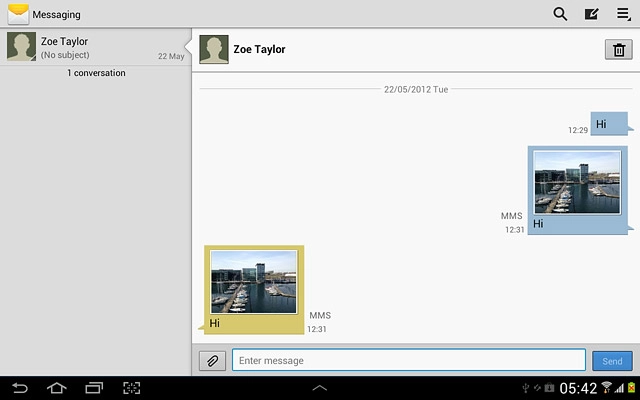The image size is (640, 400).
Task: Focus the Enter message text field
Action: click(x=408, y=360)
